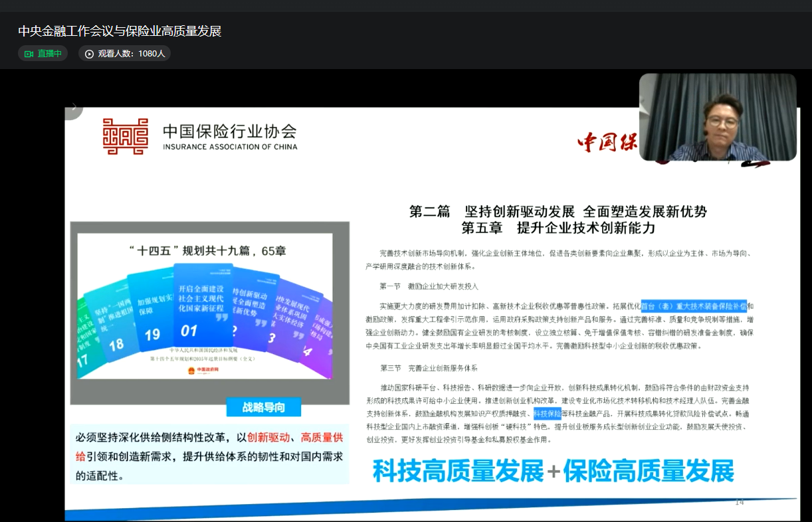This screenshot has height=522, width=812.
Task: Click the 观看人数：1080人 viewer count badge
Action: tap(125, 54)
